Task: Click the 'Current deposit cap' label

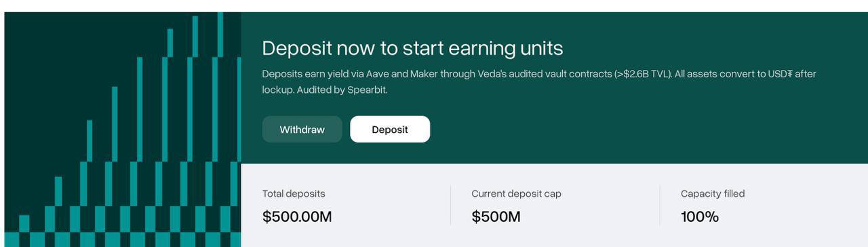Action: click(x=516, y=193)
